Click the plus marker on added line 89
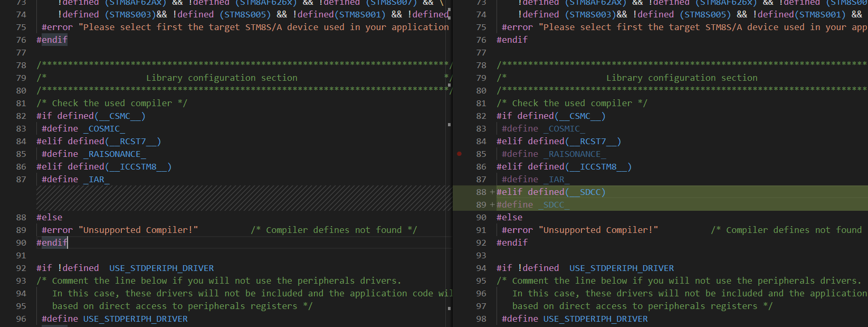 [492, 204]
